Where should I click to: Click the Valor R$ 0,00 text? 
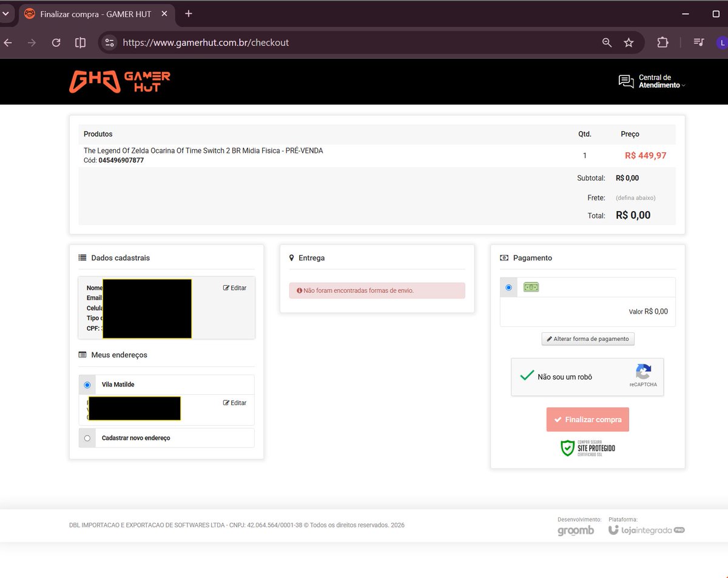point(648,312)
